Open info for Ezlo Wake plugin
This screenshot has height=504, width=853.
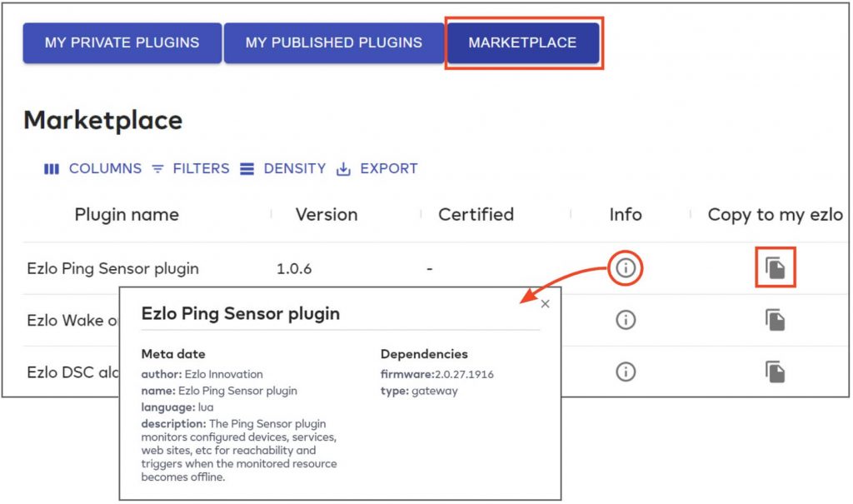(625, 320)
